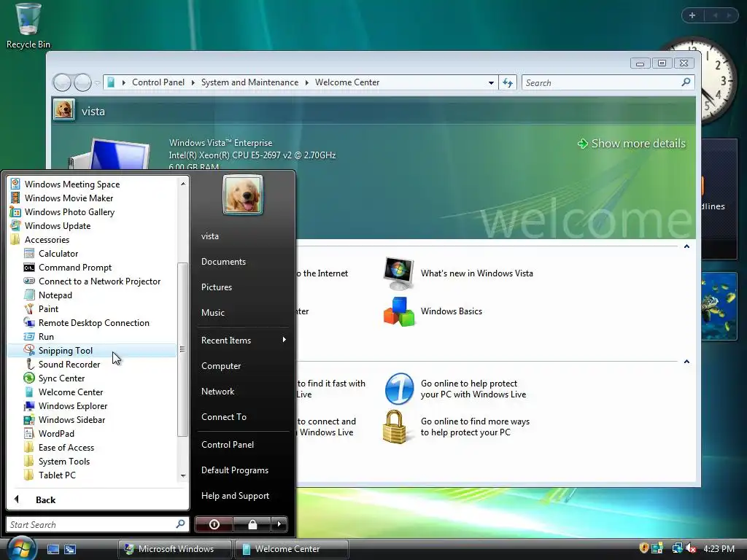Open Network from Start menu

pos(217,392)
